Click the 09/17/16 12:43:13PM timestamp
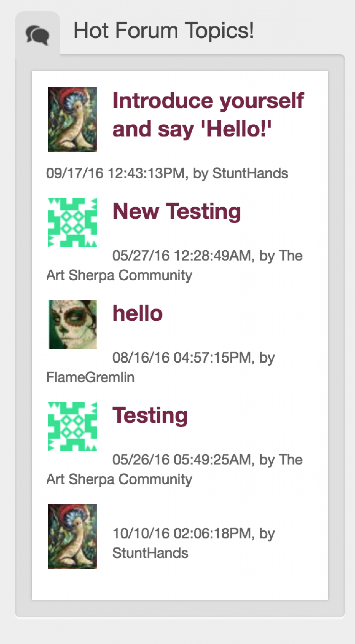Viewport: 355px width, 644px height. (x=115, y=173)
